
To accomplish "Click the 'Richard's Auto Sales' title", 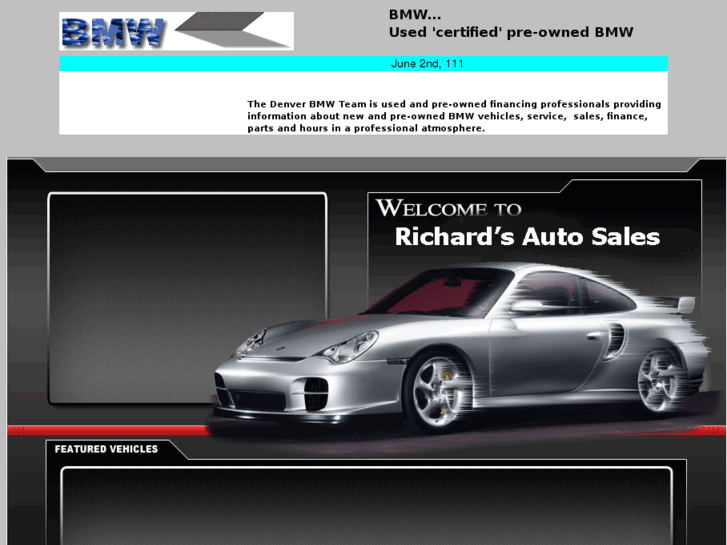I will 527,237.
